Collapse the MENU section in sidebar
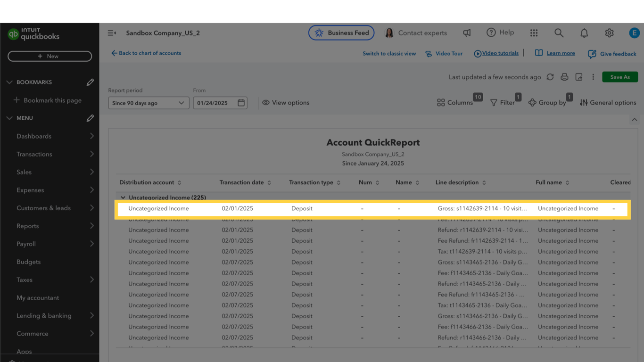 9,118
